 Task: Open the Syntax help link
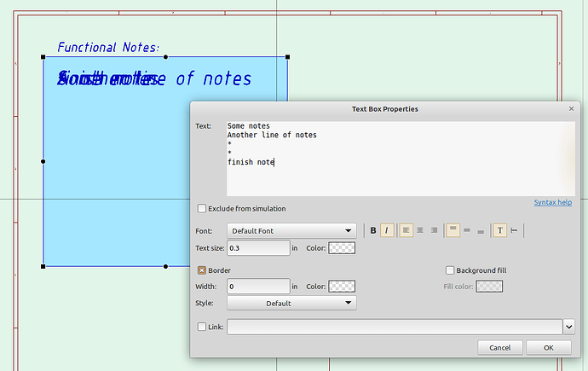point(552,202)
